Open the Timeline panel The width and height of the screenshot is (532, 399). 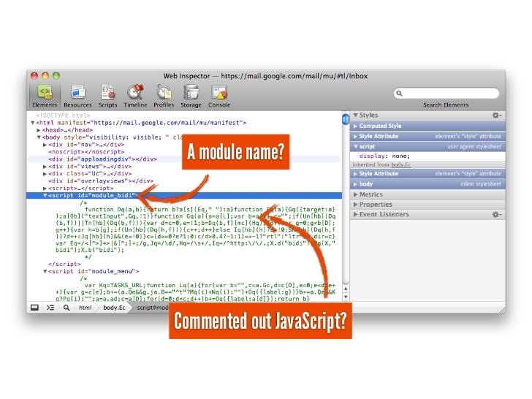point(135,96)
